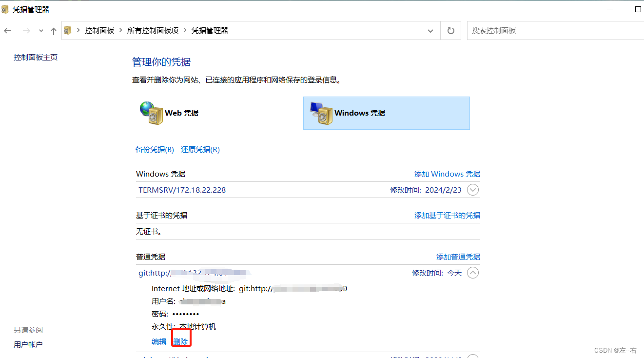The width and height of the screenshot is (644, 358).
Task: Click the refresh icon in address bar
Action: [x=450, y=30]
